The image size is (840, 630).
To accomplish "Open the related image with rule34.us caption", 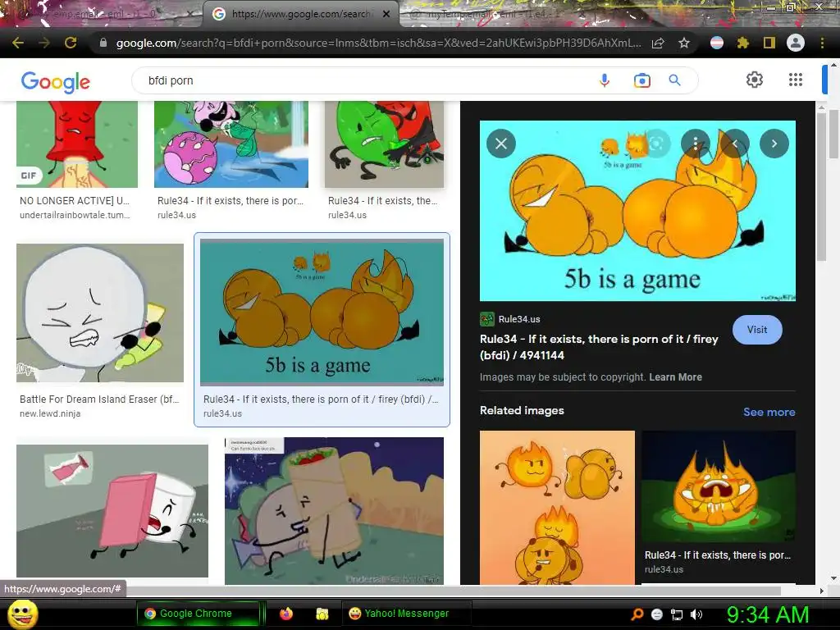I will click(719, 486).
